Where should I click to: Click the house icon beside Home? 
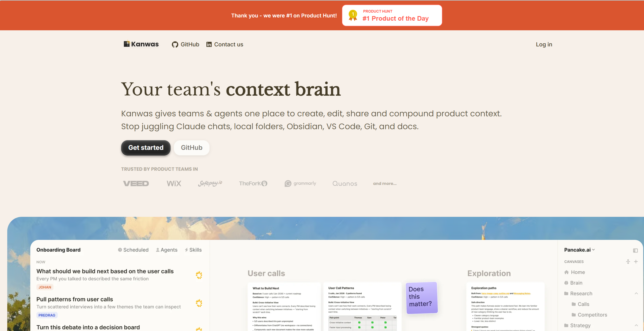[567, 272]
